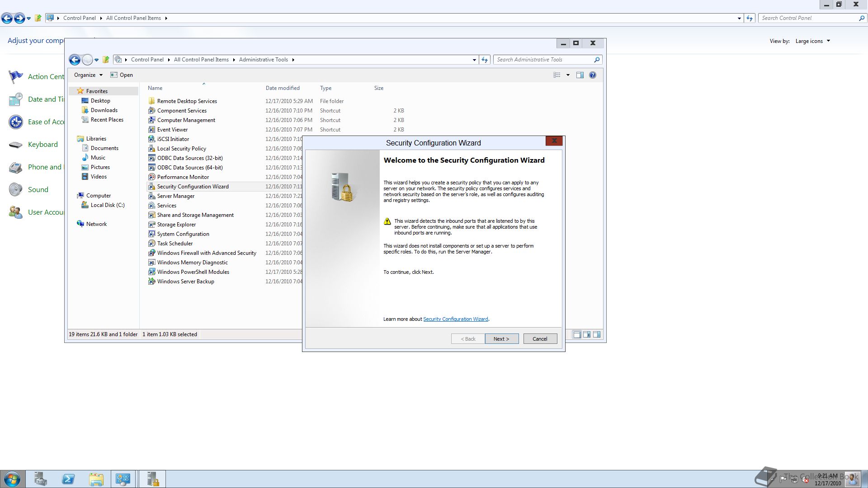Select the Performance Monitor icon
Screen dimensions: 868x488
click(152, 177)
